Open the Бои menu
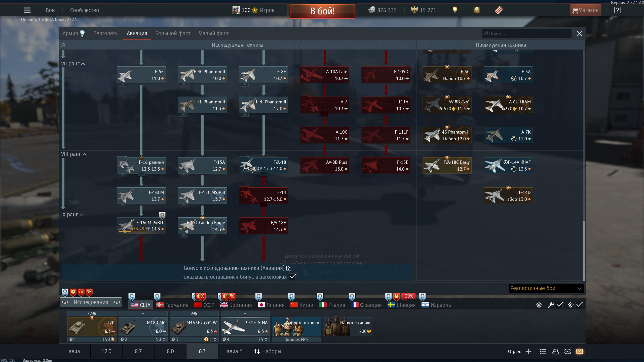 pos(50,10)
